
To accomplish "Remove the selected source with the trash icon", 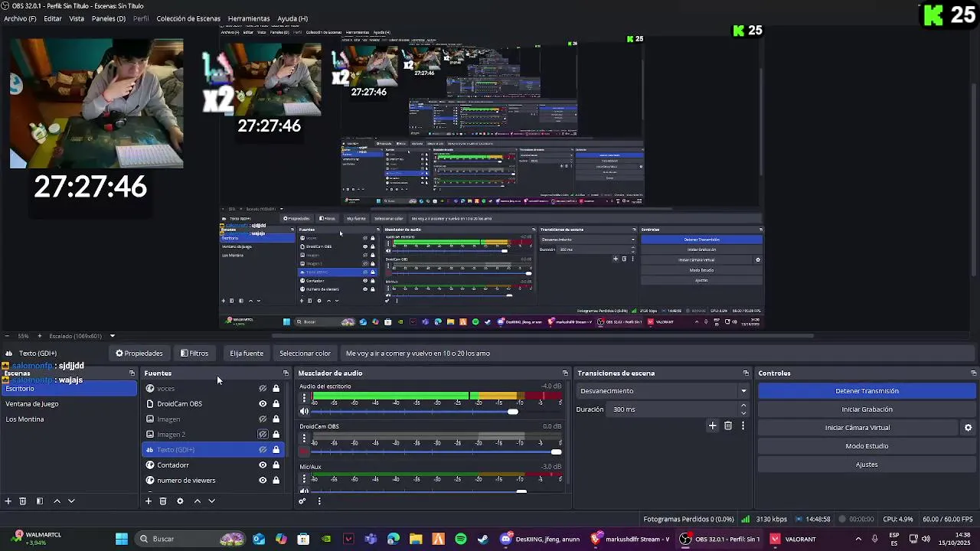I will (163, 501).
